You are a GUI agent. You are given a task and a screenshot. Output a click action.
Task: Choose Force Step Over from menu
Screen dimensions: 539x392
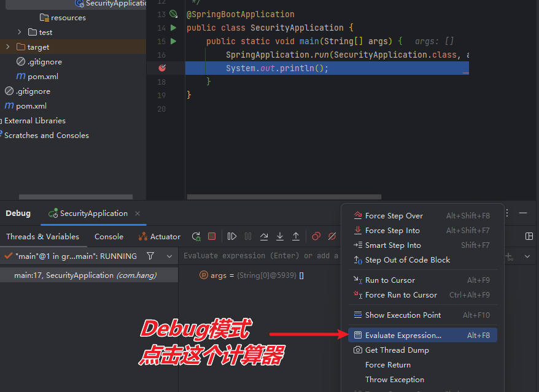click(422, 216)
